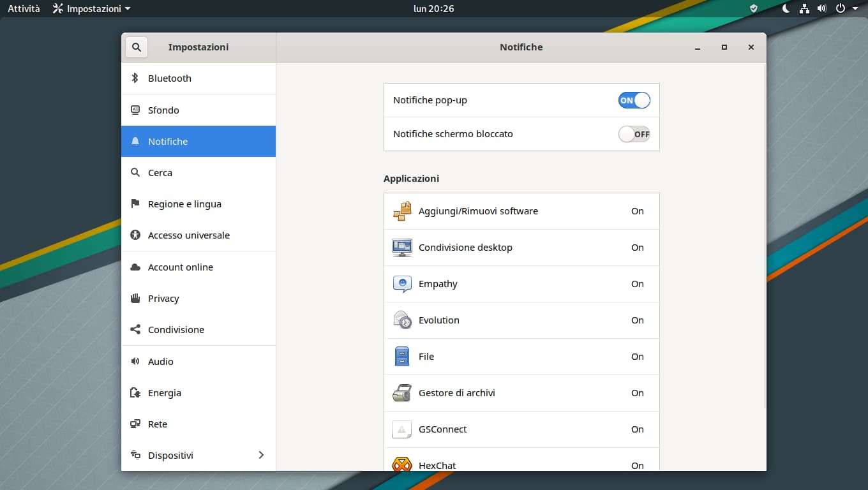868x490 pixels.
Task: Click the shield icon in top bar
Action: 754,8
